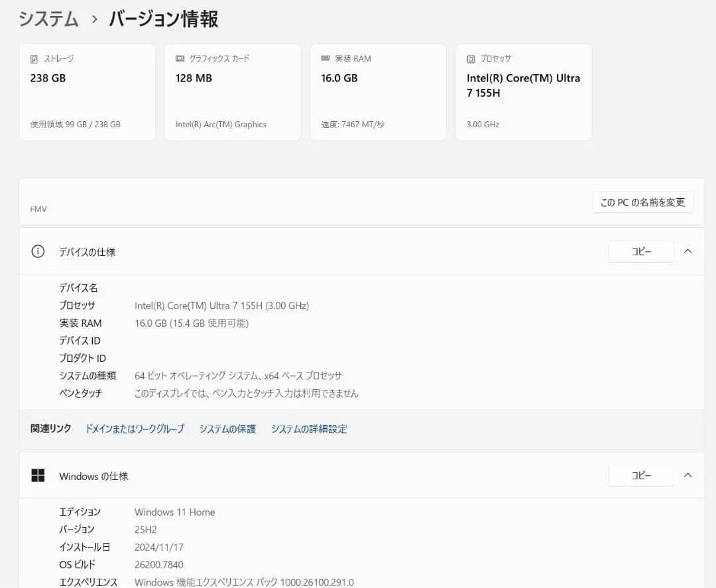The height and width of the screenshot is (588, 716).
Task: Select the 使用領域 99 GB / 238 GB text
Action: point(76,125)
